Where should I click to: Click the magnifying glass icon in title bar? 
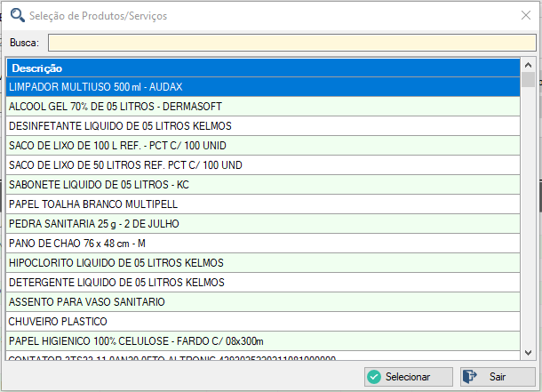coord(17,15)
